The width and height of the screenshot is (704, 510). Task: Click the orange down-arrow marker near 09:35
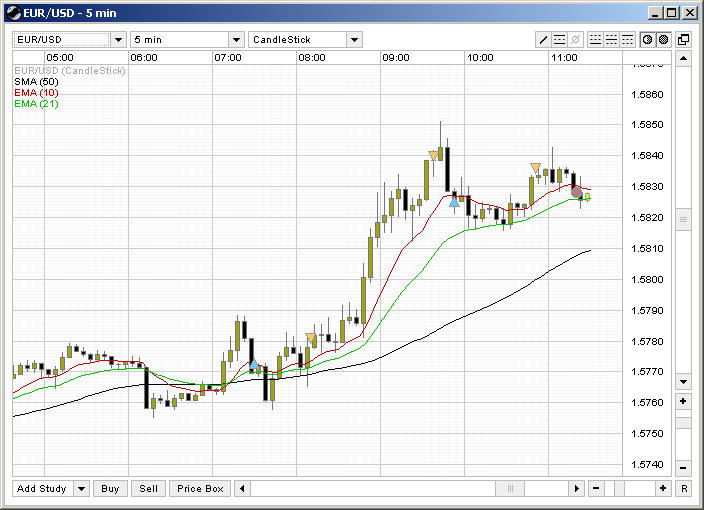tap(433, 155)
